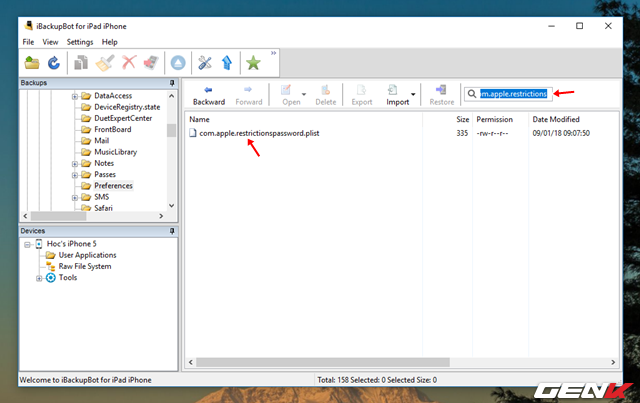640x403 pixels.
Task: Select Hoc's iPhone 5 device
Action: [71, 244]
